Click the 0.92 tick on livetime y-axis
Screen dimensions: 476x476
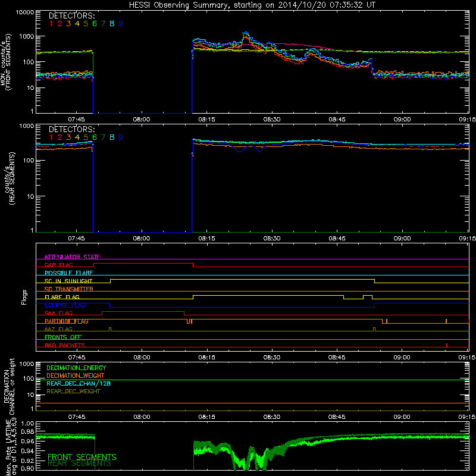point(28,461)
